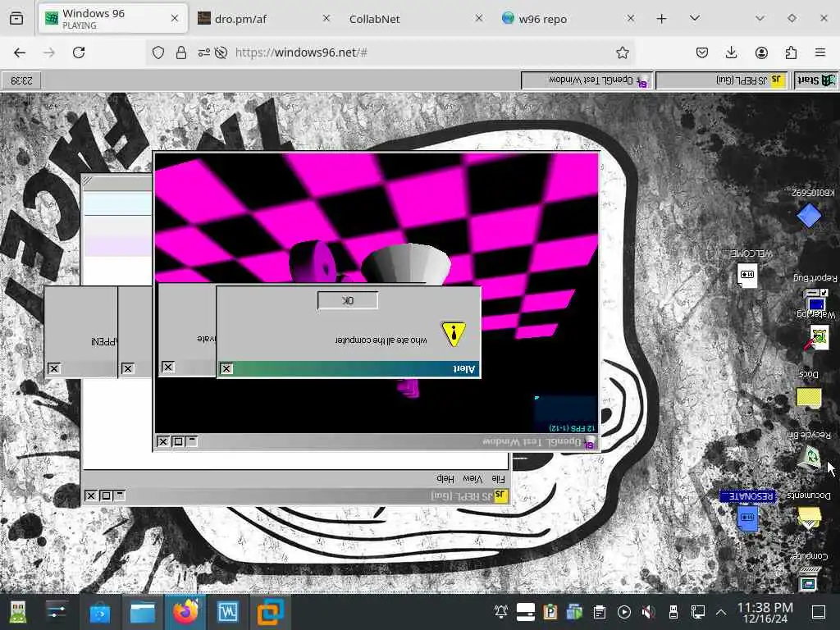
Task: Maximize the OpenGL Test Window
Action: 178,441
